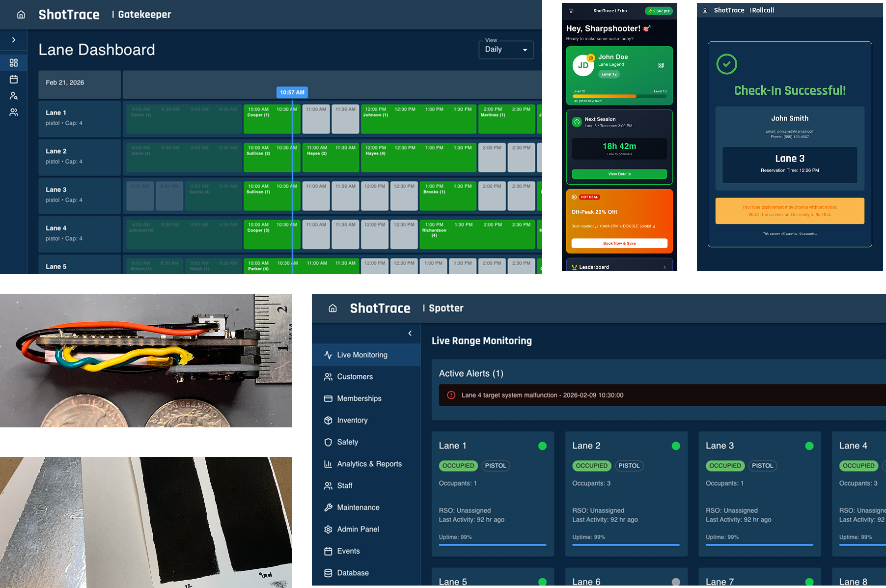Click the Lane 1 uptime bar in Spotter
The image size is (886, 588).
click(x=493, y=545)
